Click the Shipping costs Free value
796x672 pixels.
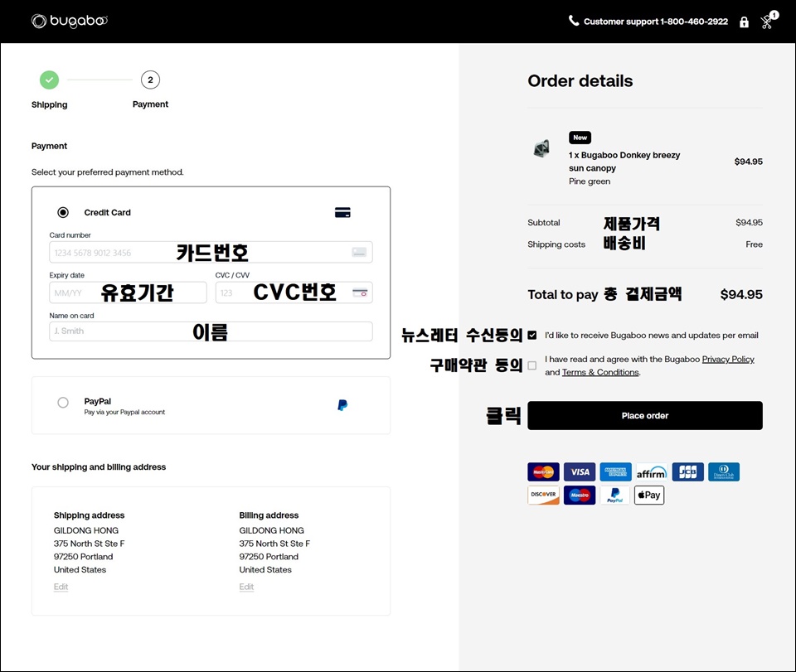click(x=754, y=244)
